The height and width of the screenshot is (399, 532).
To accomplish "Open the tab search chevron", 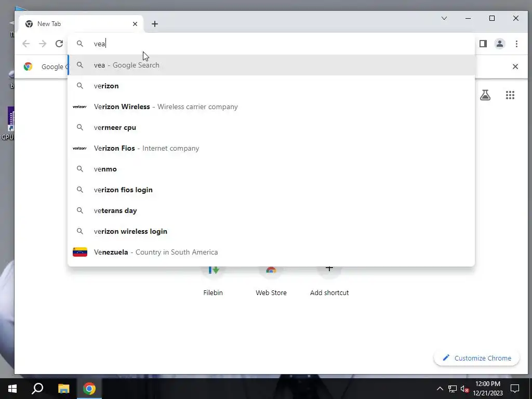I will point(444,18).
